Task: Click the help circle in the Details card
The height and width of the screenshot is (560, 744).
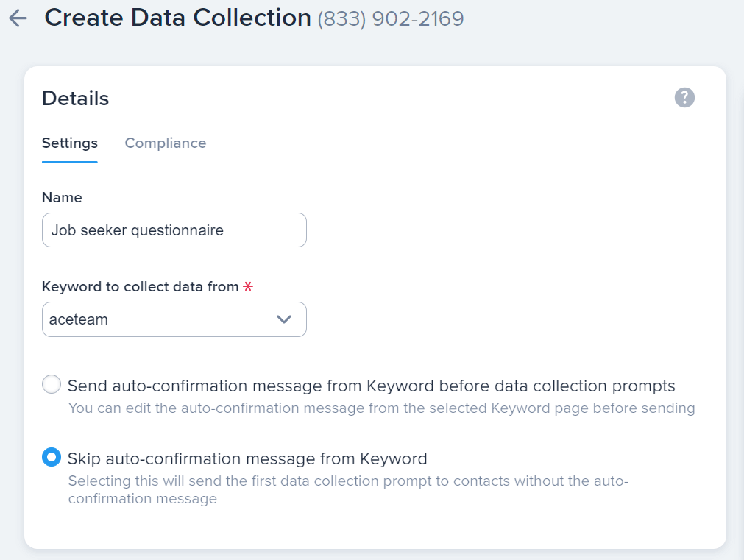Action: [684, 97]
